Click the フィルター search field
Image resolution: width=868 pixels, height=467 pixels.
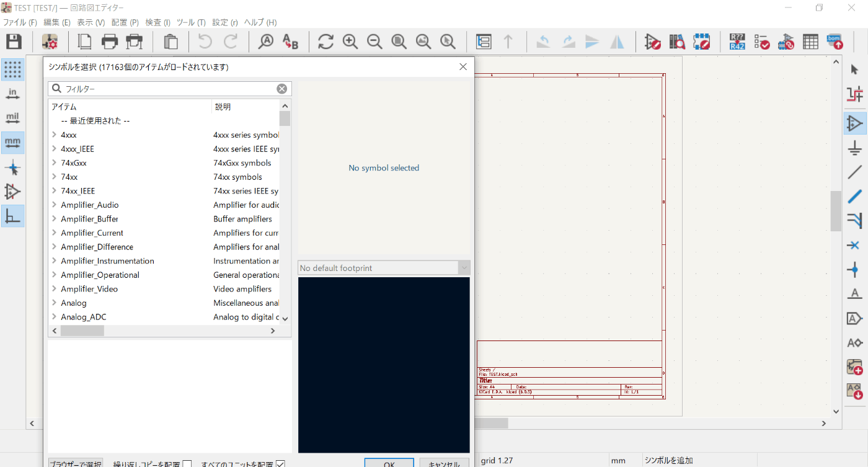pyautogui.click(x=170, y=89)
